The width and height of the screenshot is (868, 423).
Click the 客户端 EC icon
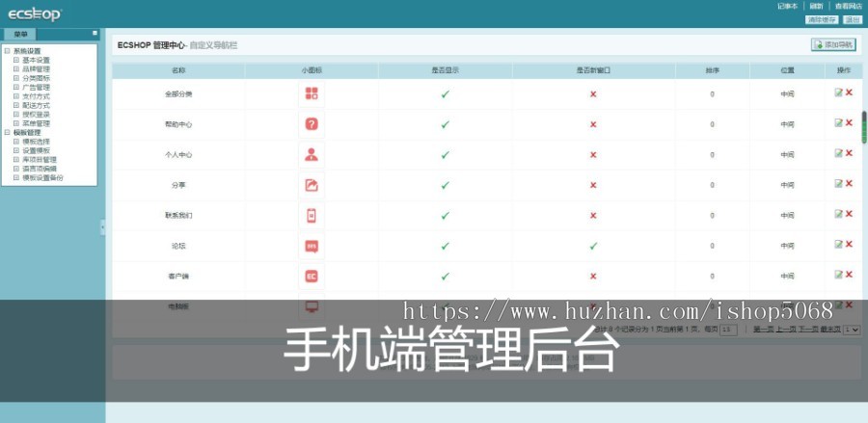(312, 276)
